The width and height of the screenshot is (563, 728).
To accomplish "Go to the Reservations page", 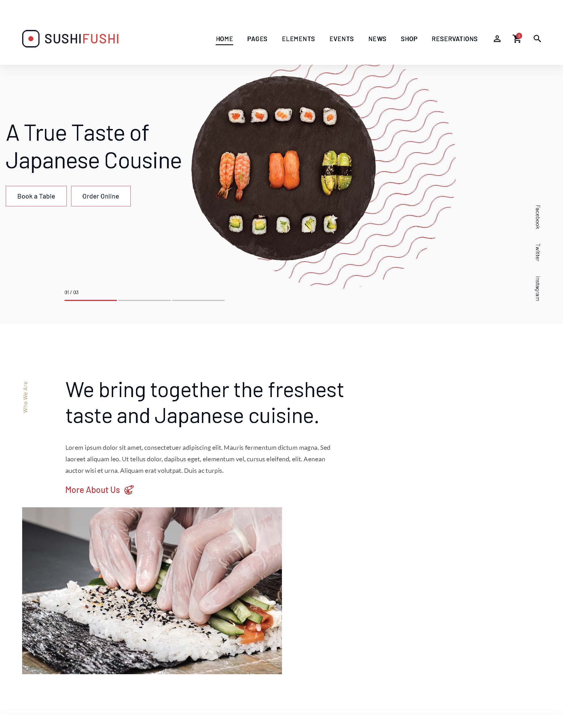I will pos(455,39).
